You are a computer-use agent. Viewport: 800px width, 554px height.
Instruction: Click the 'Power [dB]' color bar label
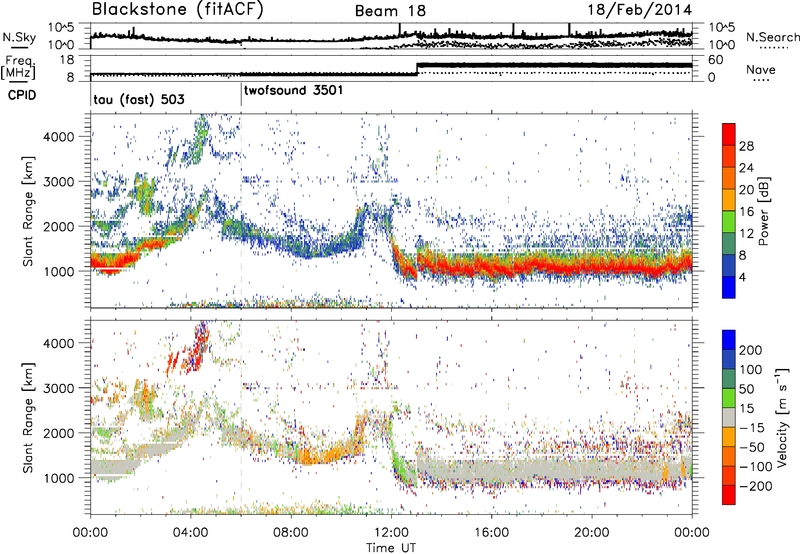click(x=763, y=211)
